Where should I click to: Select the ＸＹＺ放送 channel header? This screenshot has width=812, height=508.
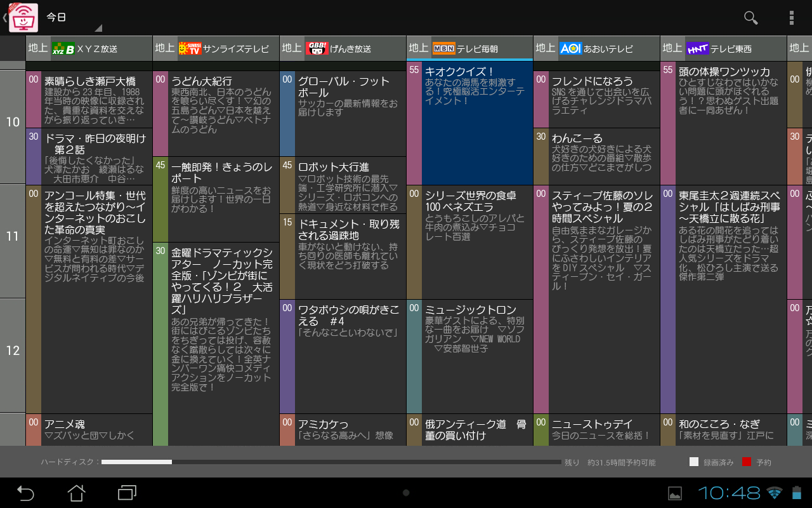tap(89, 48)
